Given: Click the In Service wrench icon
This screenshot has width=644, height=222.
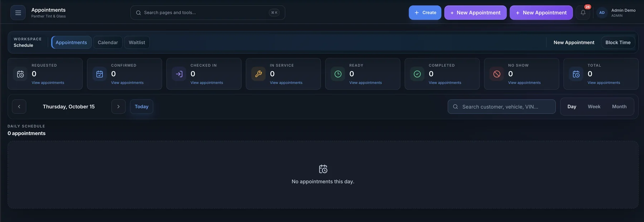Looking at the screenshot, I should [259, 74].
